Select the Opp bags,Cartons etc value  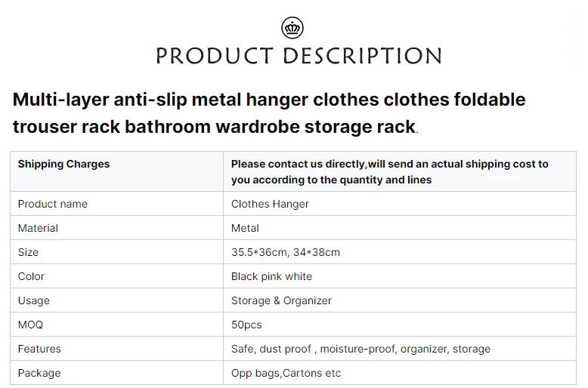point(286,373)
